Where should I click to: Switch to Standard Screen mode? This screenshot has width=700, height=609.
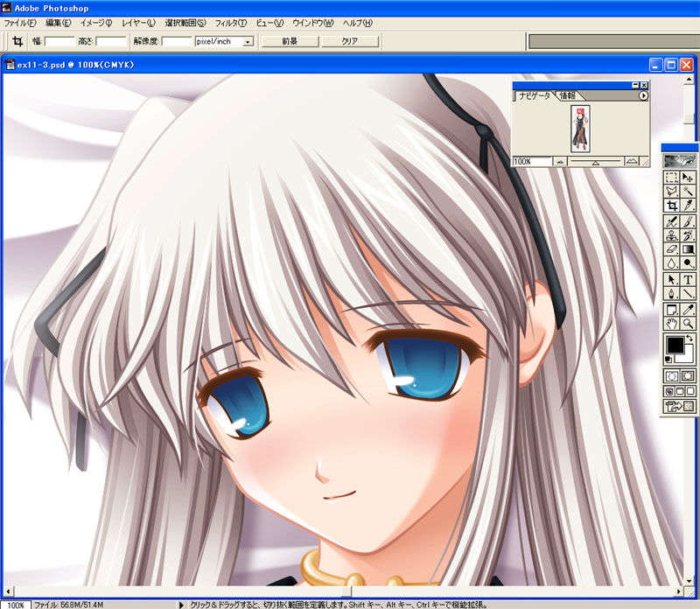click(669, 392)
